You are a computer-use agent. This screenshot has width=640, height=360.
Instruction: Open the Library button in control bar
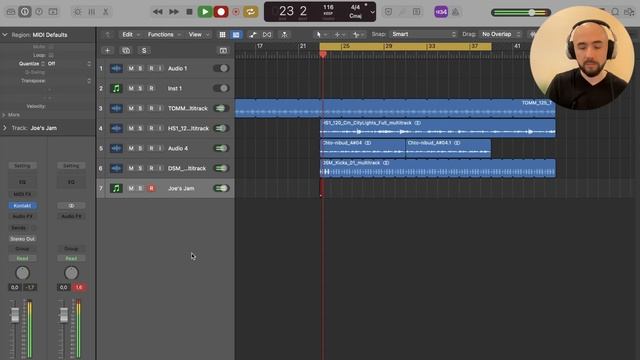[11, 12]
